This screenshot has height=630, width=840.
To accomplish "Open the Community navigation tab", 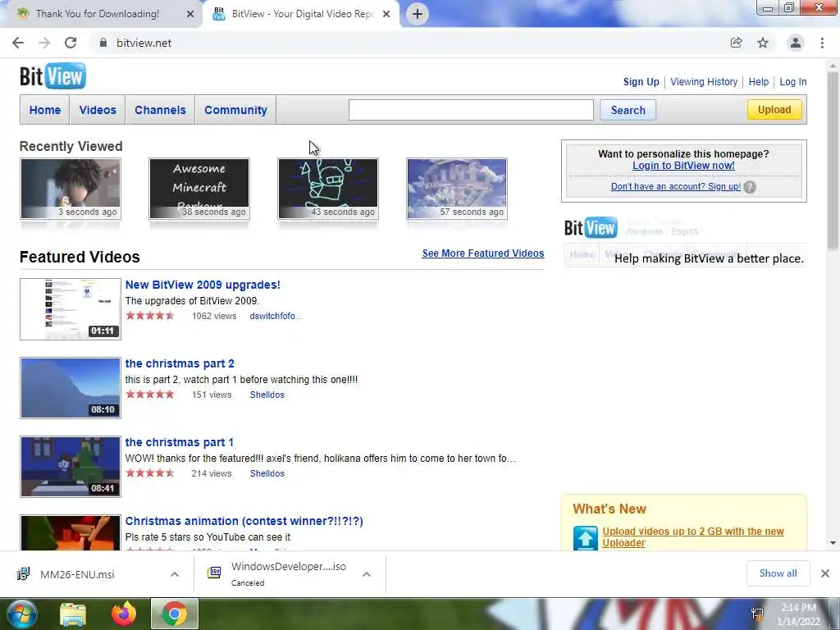I will coord(235,110).
